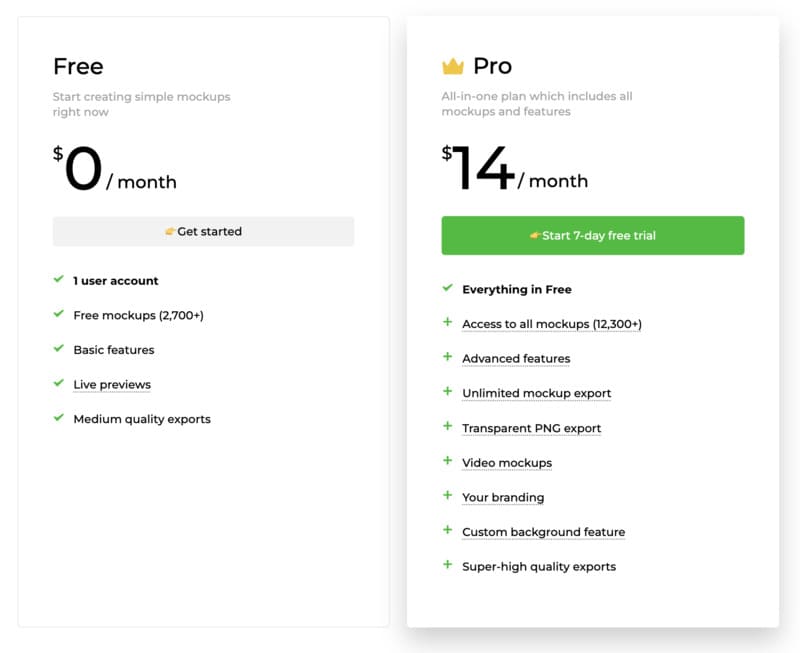Click the Your branding feature link
This screenshot has width=800, height=653.
(503, 497)
